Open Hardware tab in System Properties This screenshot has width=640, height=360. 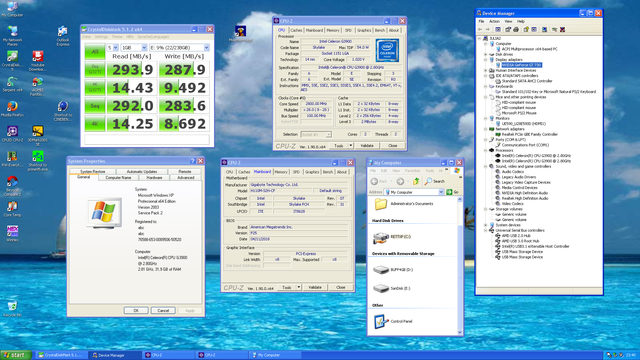(x=154, y=178)
